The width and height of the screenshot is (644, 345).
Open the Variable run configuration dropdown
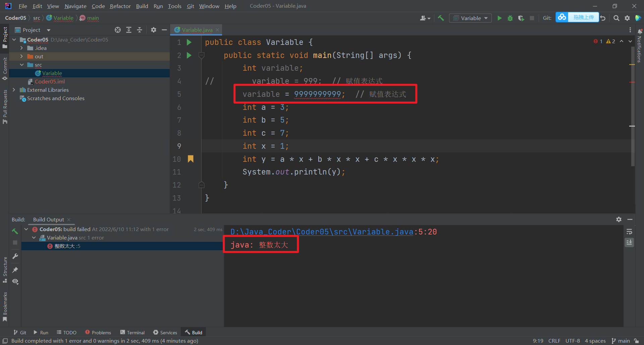(x=471, y=18)
